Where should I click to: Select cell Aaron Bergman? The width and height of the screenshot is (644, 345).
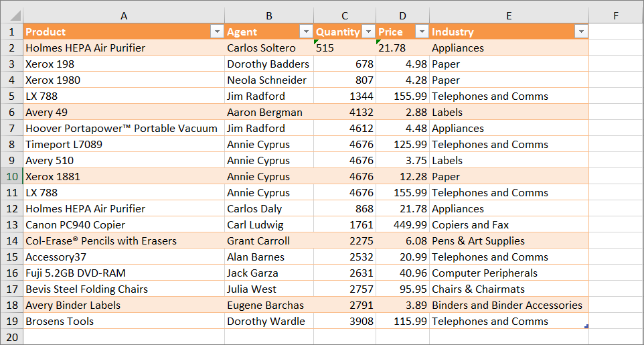pyautogui.click(x=269, y=112)
